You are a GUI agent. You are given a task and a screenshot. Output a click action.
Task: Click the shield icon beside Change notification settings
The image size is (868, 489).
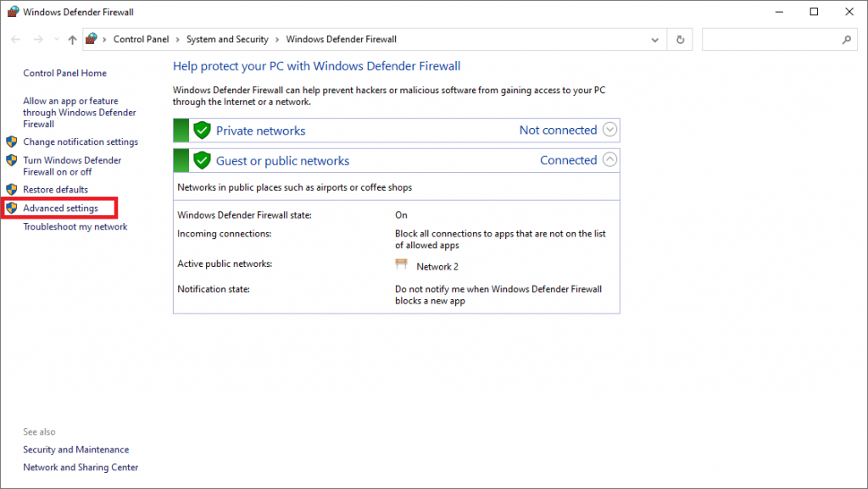point(11,142)
